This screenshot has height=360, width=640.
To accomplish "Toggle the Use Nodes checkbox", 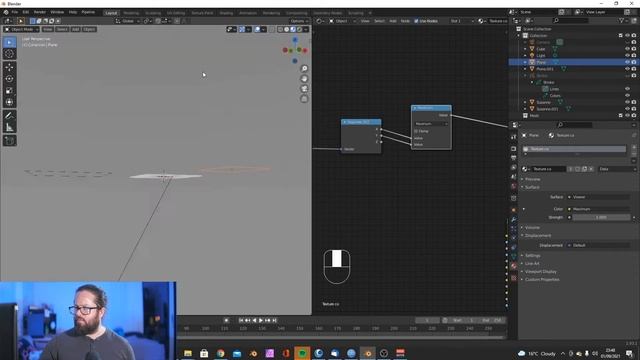I will pyautogui.click(x=416, y=21).
